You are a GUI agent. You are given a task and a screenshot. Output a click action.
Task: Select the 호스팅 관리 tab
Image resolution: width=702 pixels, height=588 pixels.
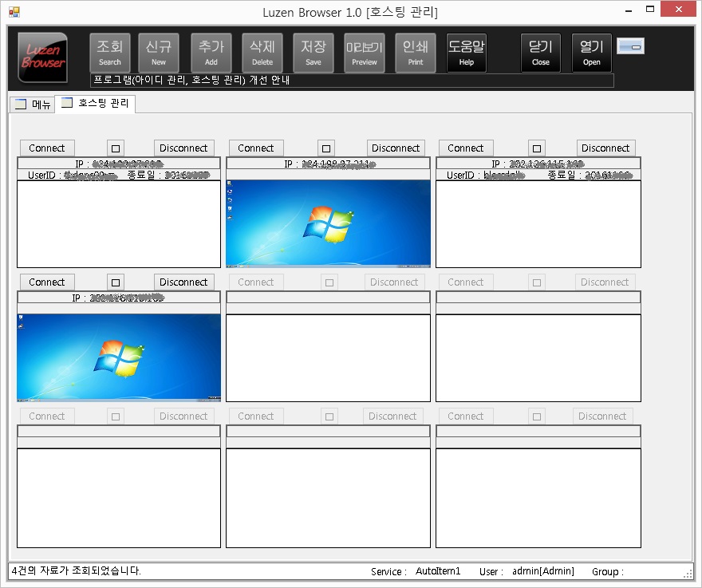click(96, 104)
